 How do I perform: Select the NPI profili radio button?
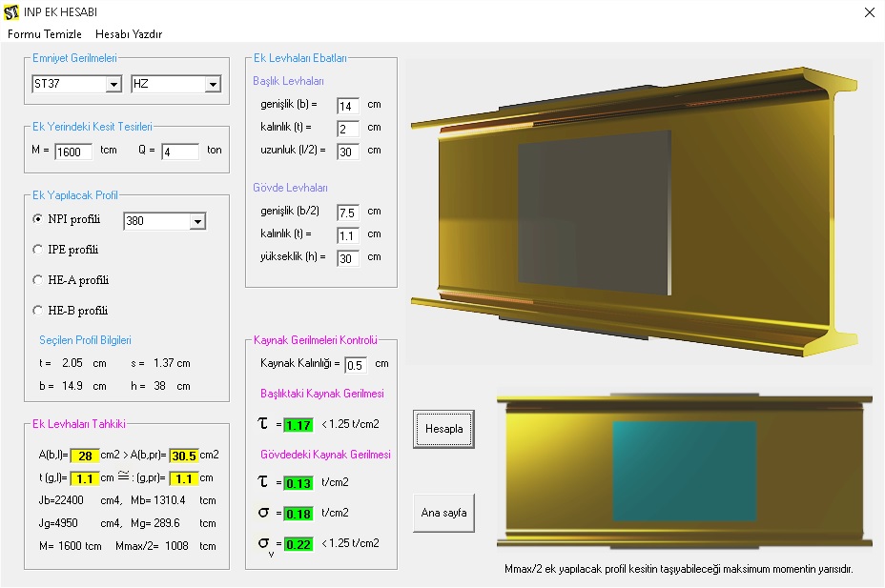(38, 219)
